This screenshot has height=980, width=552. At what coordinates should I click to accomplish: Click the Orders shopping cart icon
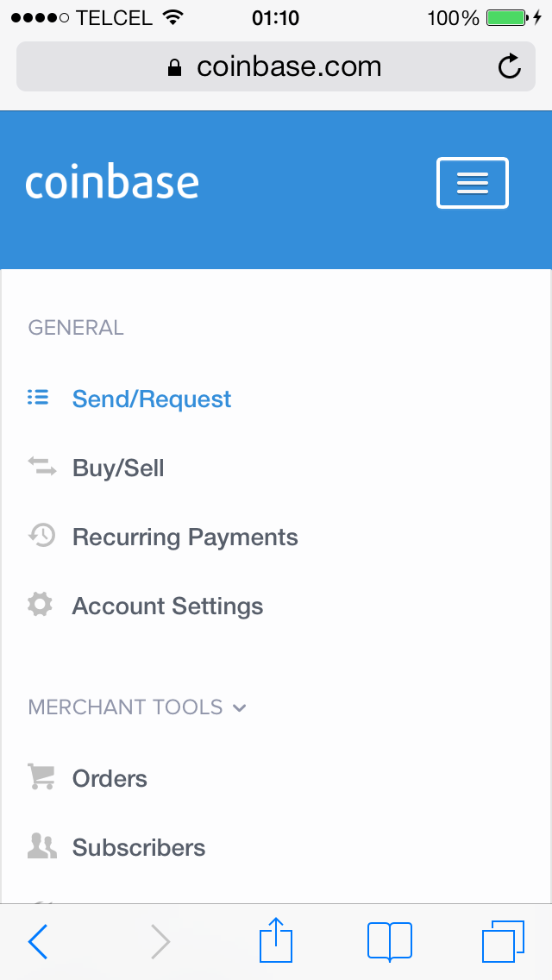point(41,776)
